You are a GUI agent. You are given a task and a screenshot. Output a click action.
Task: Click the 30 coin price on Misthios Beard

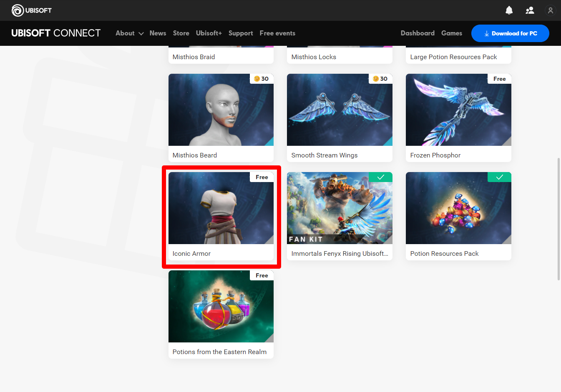(x=262, y=79)
